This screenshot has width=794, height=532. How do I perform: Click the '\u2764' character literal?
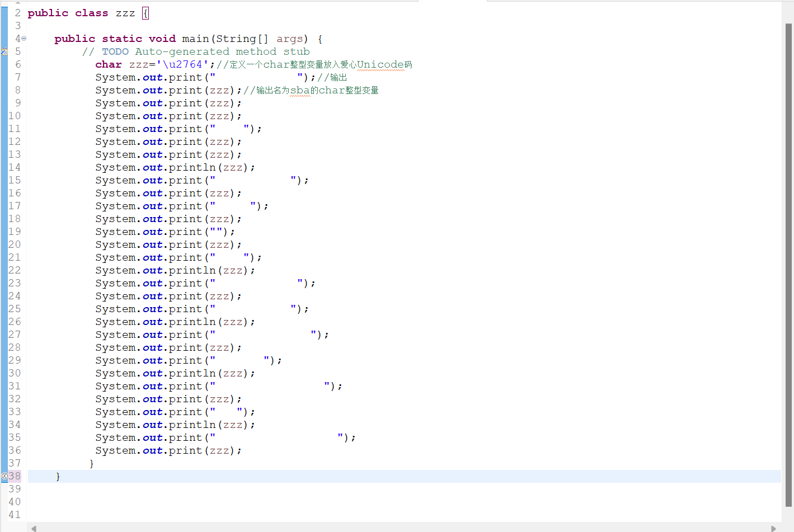pos(182,64)
